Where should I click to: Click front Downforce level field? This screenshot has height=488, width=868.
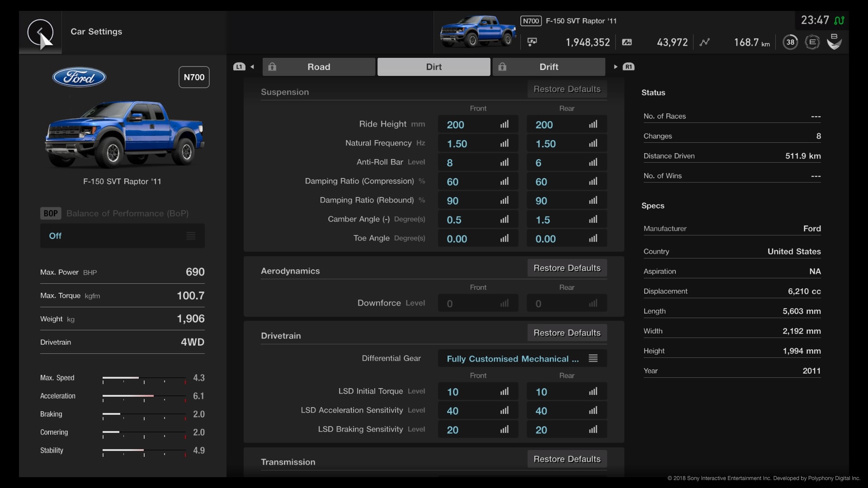[x=478, y=304]
